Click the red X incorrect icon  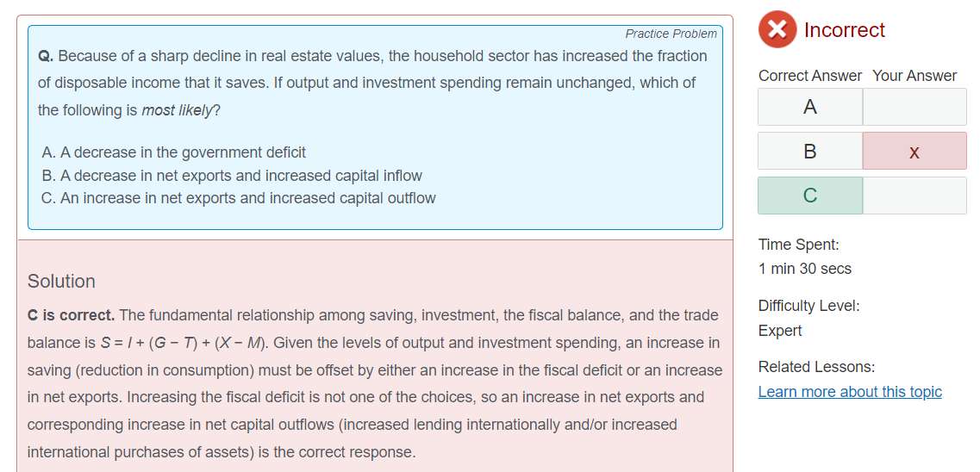(x=777, y=30)
